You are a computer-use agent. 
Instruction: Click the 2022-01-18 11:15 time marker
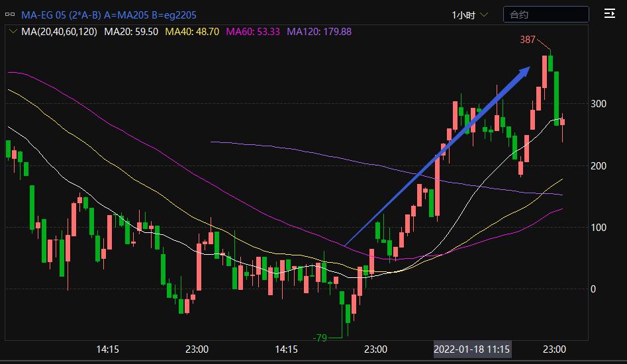coord(472,349)
